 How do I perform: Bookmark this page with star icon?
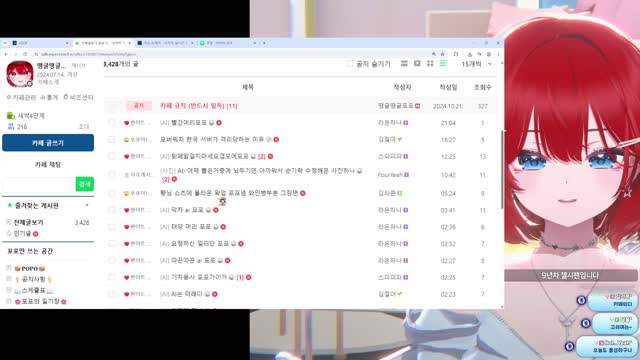click(442, 54)
